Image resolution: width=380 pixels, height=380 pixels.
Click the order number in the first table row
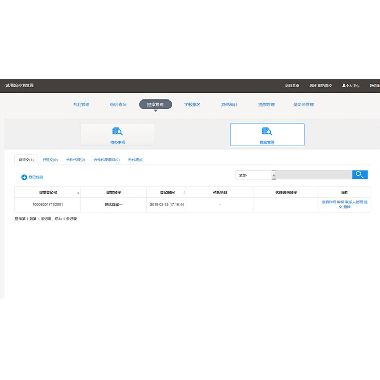coord(48,204)
